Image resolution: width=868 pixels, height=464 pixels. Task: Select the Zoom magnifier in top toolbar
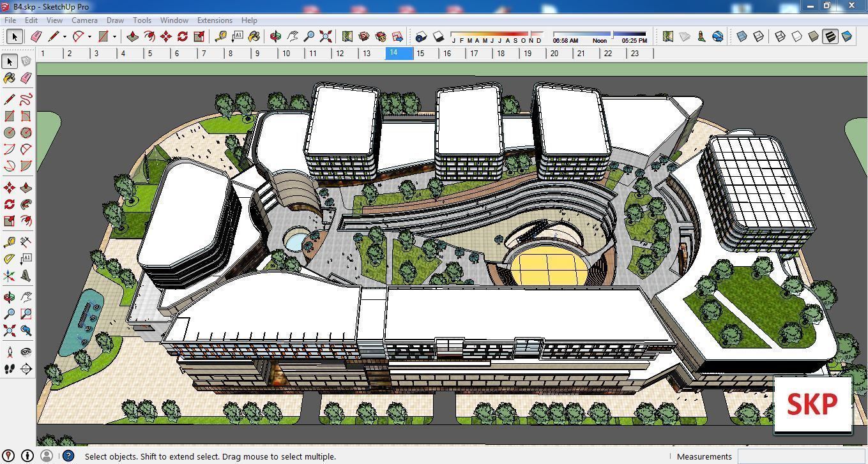point(309,36)
